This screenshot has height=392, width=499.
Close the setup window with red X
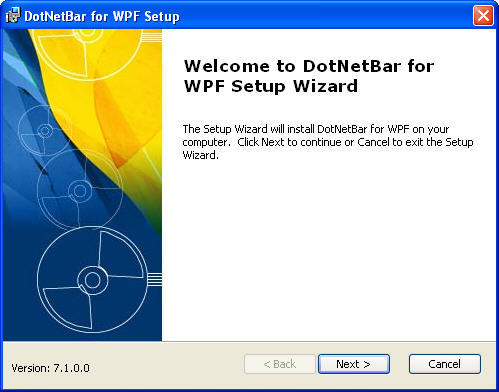pos(483,15)
